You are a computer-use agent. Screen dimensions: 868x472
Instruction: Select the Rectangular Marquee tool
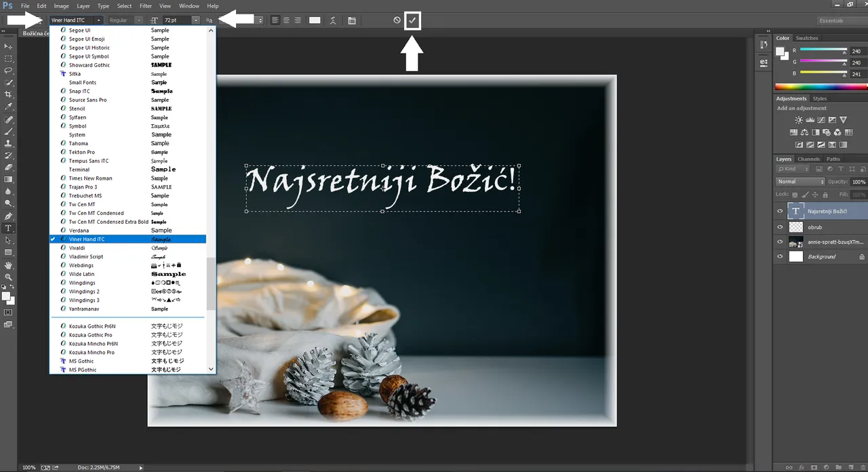click(8, 58)
